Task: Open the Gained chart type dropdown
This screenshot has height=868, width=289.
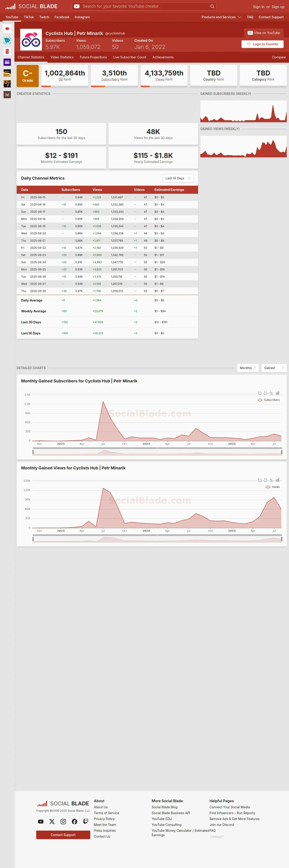Action: (x=274, y=368)
